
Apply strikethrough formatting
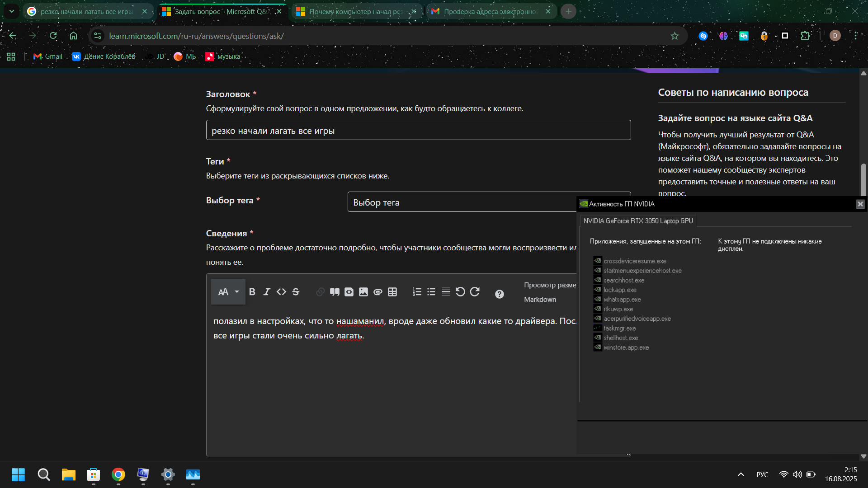296,292
